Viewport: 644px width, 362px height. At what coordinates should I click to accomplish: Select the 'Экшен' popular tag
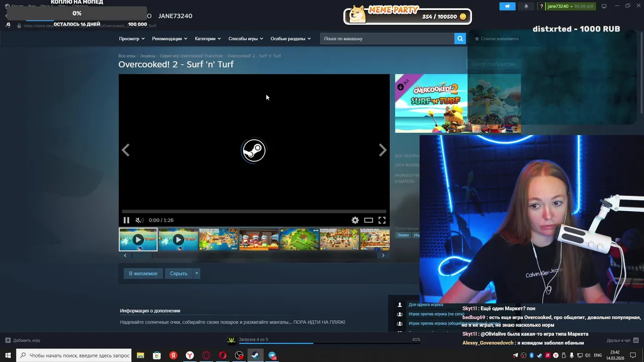tap(403, 235)
